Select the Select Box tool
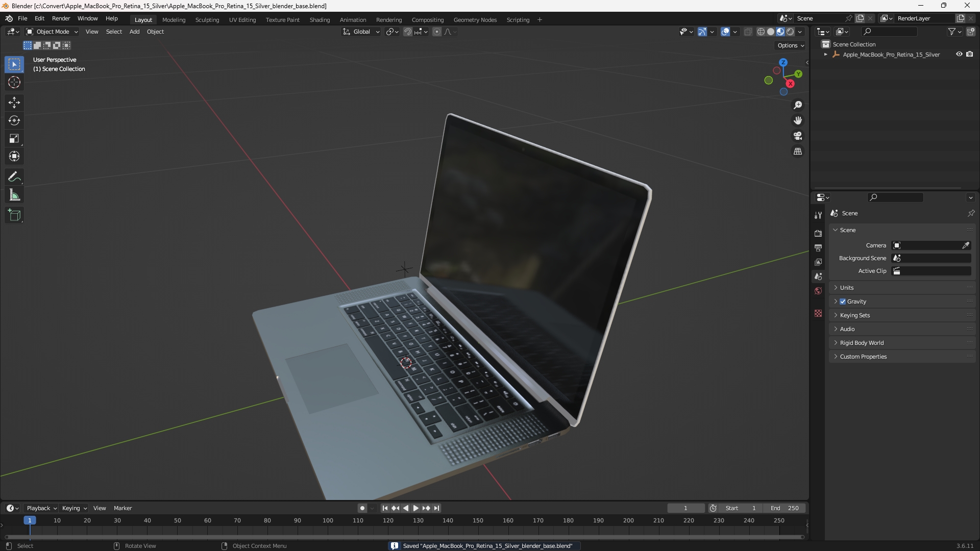Viewport: 980px width, 551px height. [x=14, y=64]
